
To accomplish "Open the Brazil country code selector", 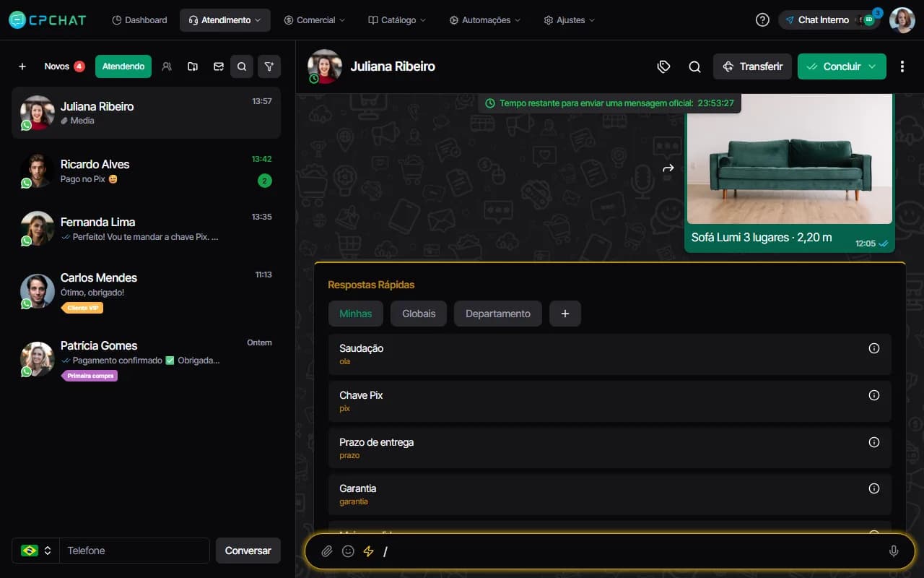I will point(35,551).
